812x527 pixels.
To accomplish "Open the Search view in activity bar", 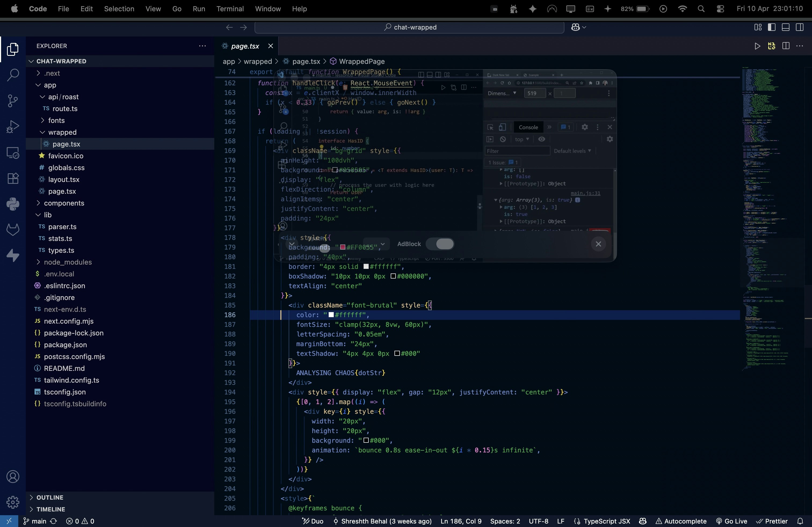I will coord(13,75).
